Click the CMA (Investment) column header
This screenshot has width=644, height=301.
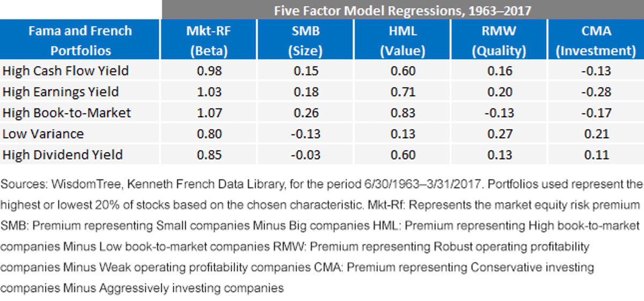(596, 40)
